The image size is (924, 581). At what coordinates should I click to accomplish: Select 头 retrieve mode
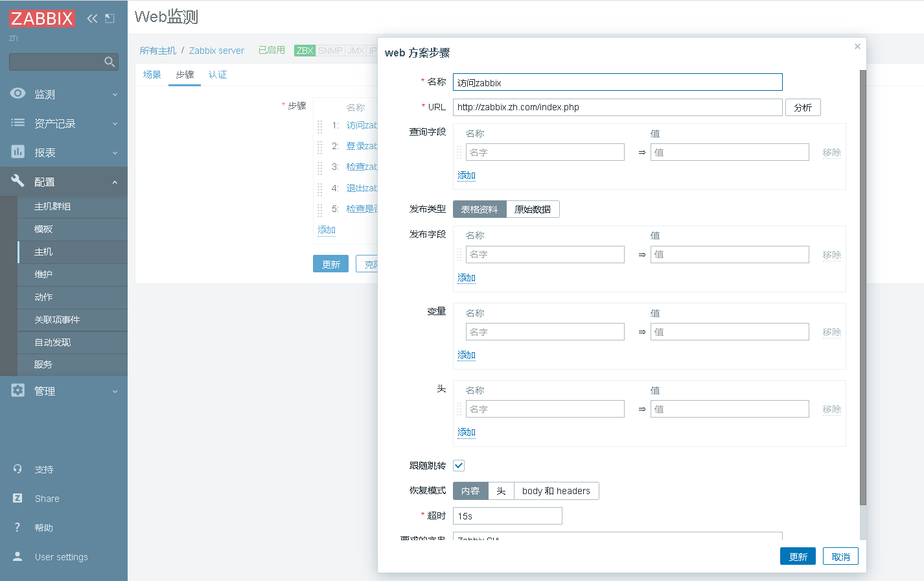(501, 491)
